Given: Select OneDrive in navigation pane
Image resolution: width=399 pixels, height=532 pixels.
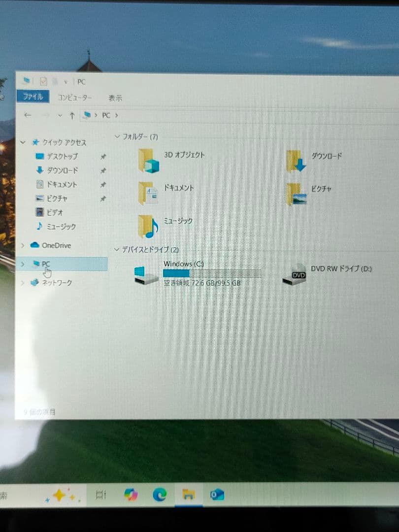Looking at the screenshot, I should click(56, 245).
